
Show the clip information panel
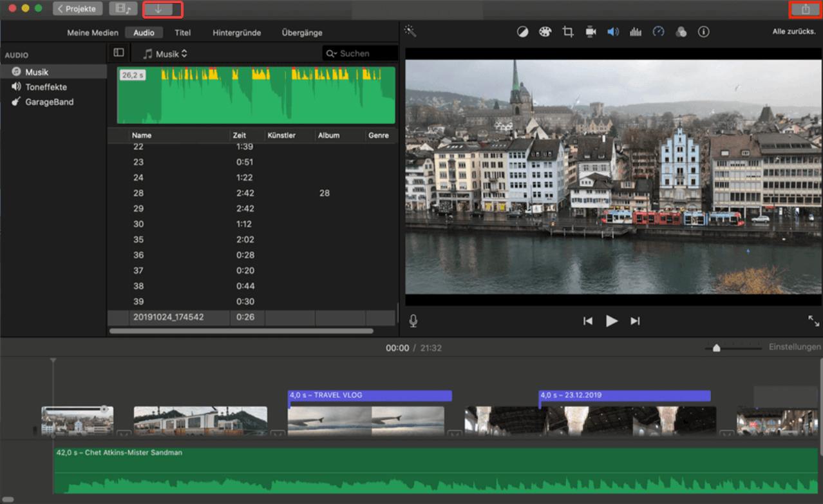704,32
